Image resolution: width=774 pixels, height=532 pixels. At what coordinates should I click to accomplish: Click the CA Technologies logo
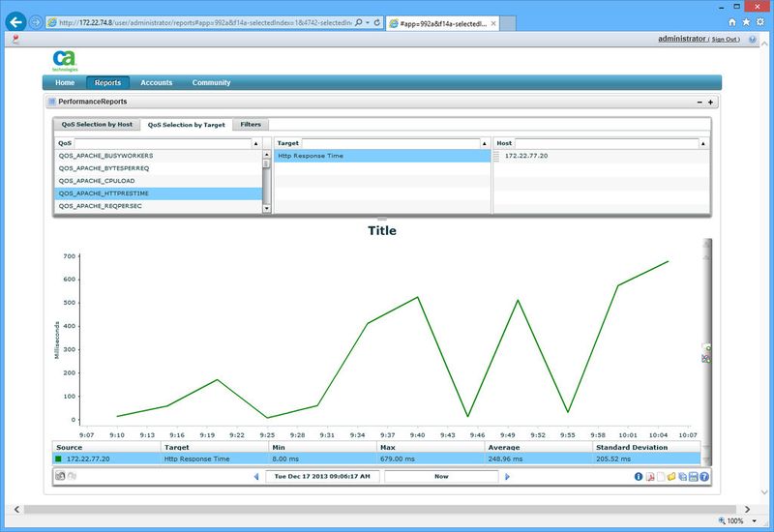coord(65,60)
